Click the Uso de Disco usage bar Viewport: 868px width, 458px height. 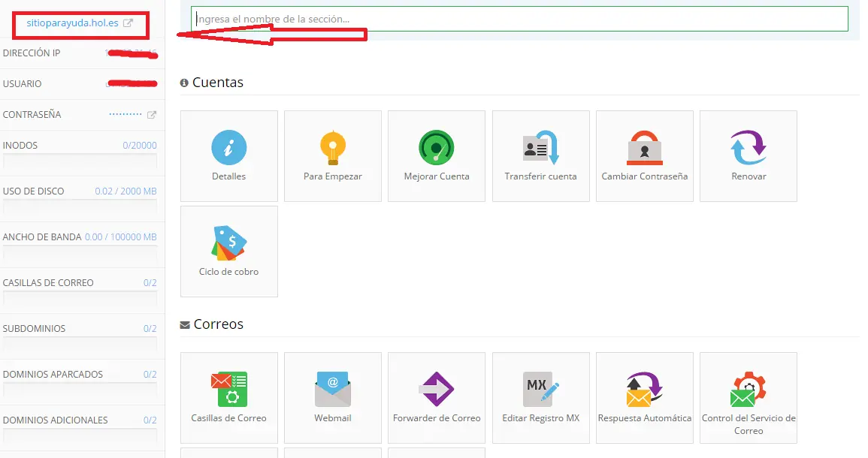tap(80, 207)
